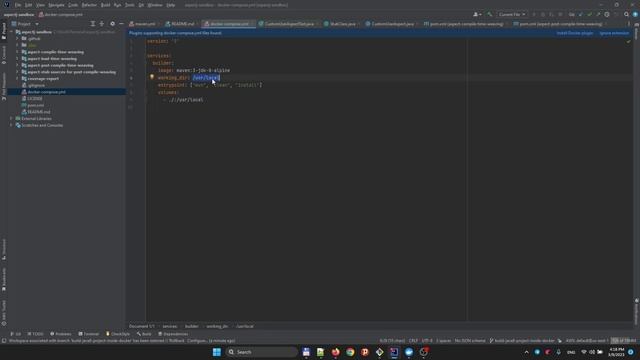Open the View menu
Screen dimensions: 640x360
[x=40, y=5]
